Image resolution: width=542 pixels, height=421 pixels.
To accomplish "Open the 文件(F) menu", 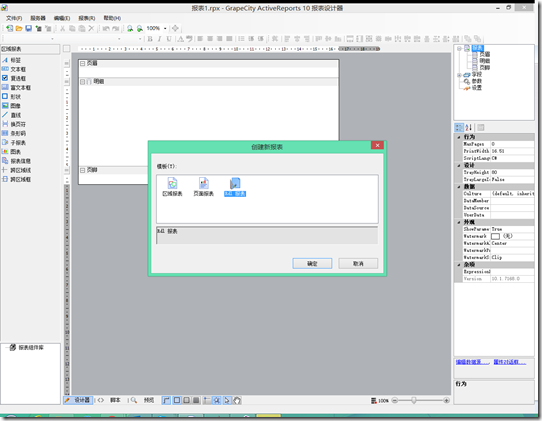I will (x=14, y=18).
